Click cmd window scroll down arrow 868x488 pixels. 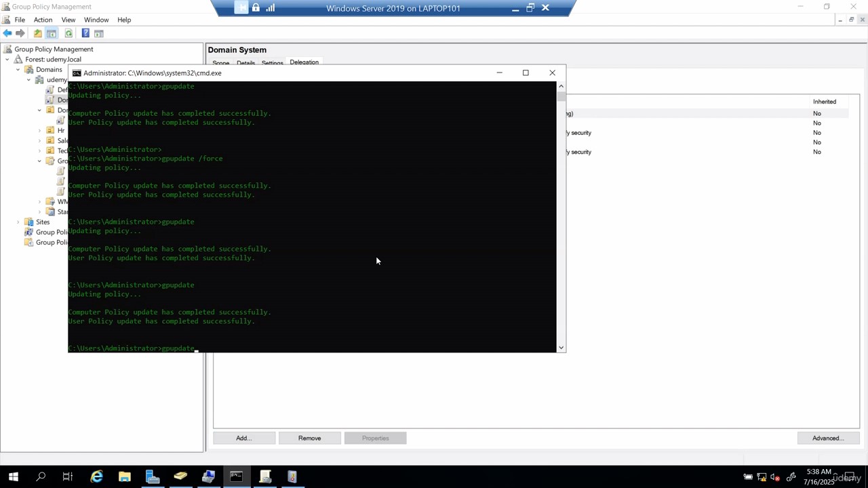pyautogui.click(x=561, y=348)
